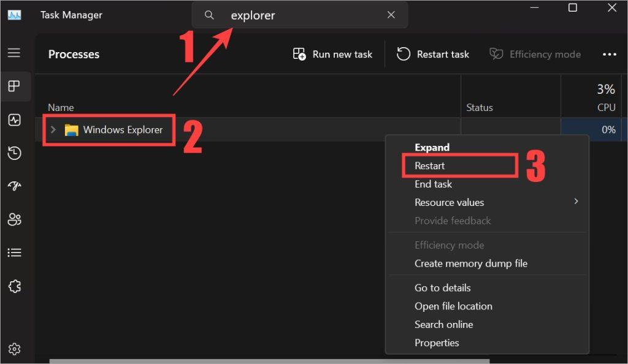628x364 pixels.
Task: Clear the search box with X
Action: click(391, 15)
